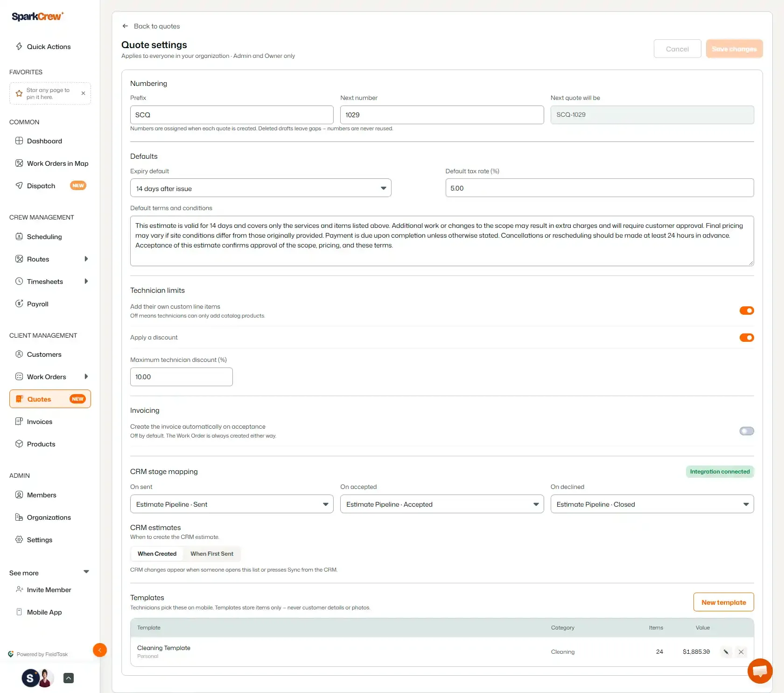The image size is (784, 693).
Task: Click the Settings gear icon
Action: tap(19, 539)
